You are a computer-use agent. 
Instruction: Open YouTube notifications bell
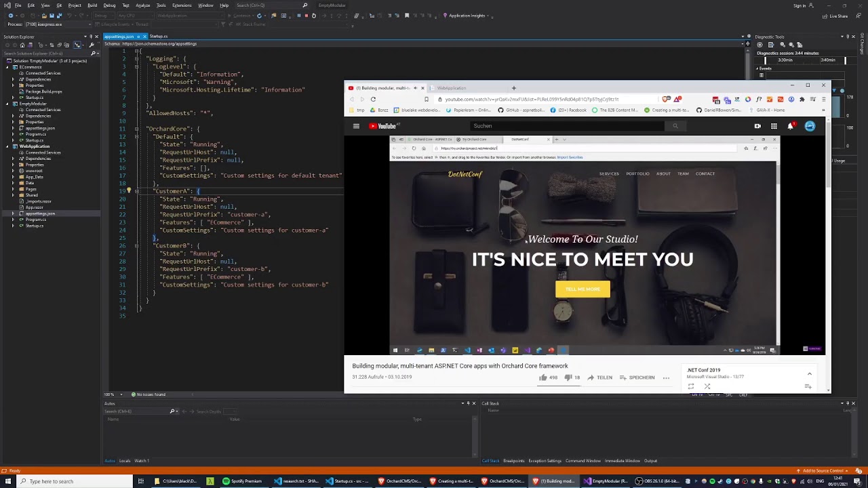pyautogui.click(x=791, y=126)
